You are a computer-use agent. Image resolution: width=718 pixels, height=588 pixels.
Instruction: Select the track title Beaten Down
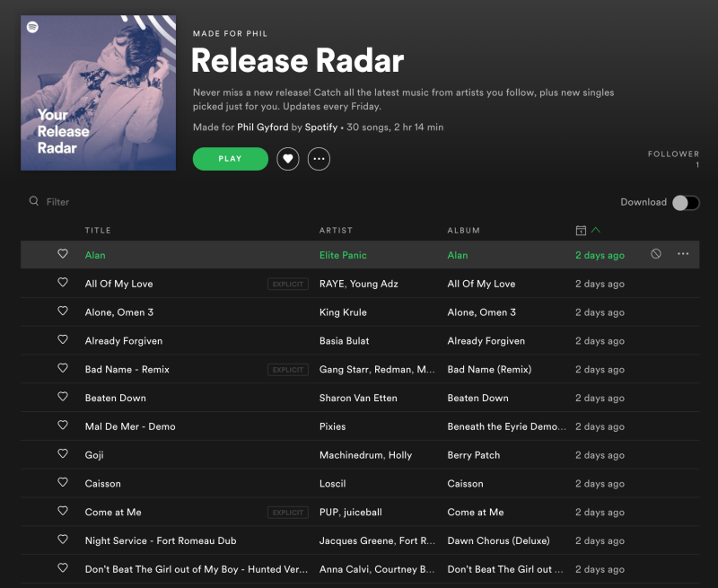(x=116, y=398)
